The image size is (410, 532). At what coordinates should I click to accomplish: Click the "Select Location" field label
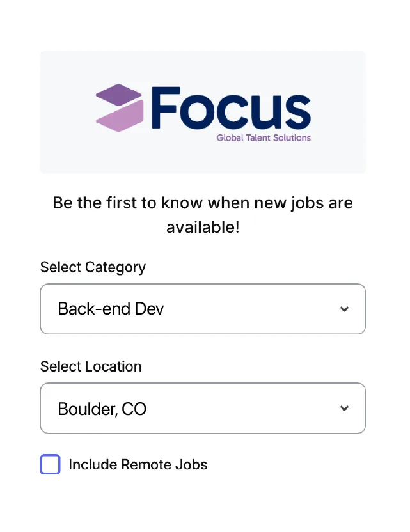91,366
